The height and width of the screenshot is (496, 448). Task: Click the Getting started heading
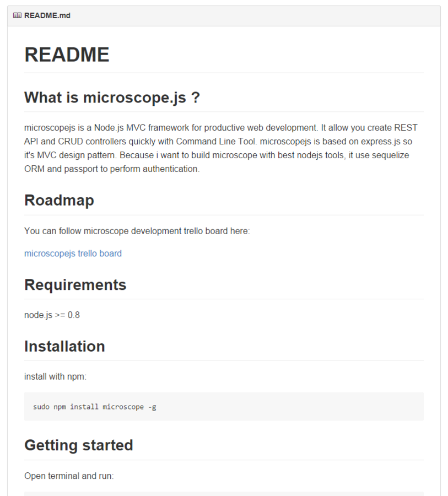78,445
